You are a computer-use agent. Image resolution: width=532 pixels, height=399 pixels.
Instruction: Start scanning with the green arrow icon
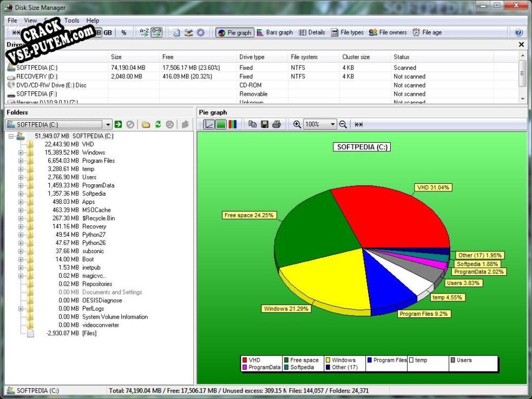(x=118, y=124)
